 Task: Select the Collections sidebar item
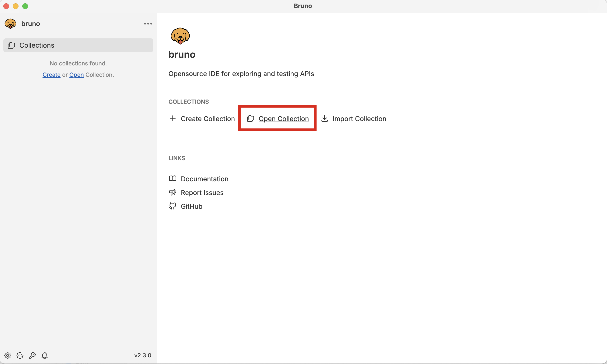click(x=78, y=45)
